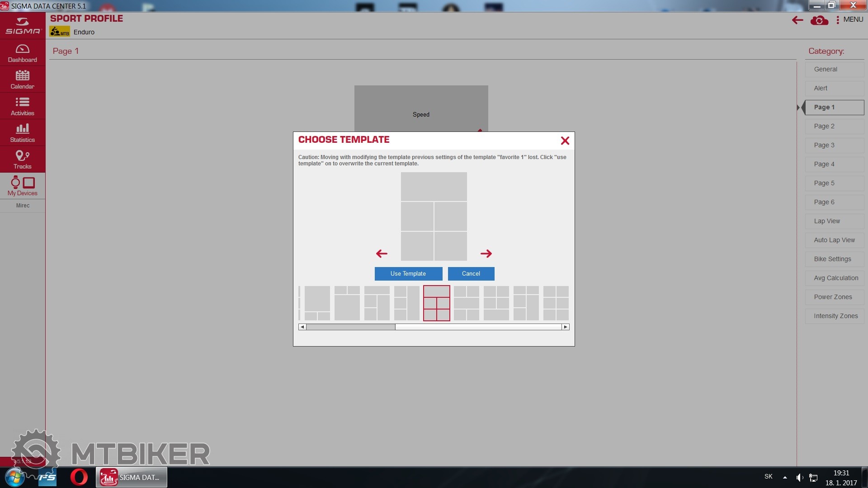Click the cloud sync icon
Viewport: 868px width, 488px height.
pos(819,20)
